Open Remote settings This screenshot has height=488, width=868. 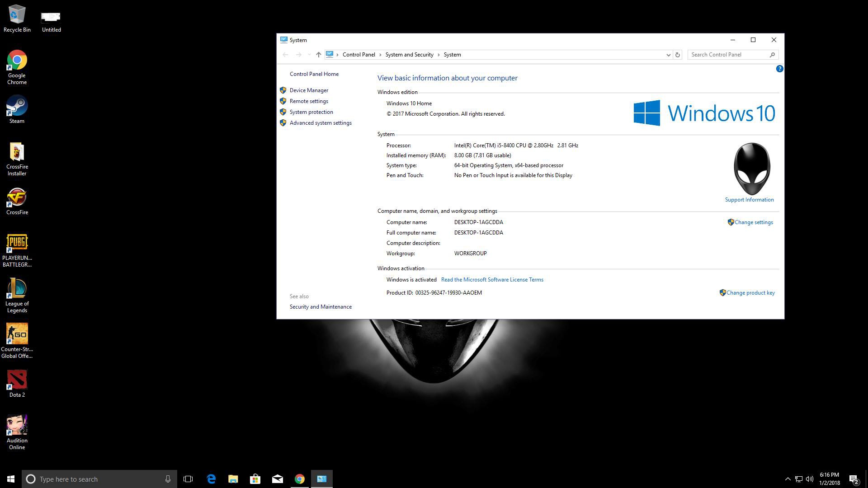(x=309, y=101)
